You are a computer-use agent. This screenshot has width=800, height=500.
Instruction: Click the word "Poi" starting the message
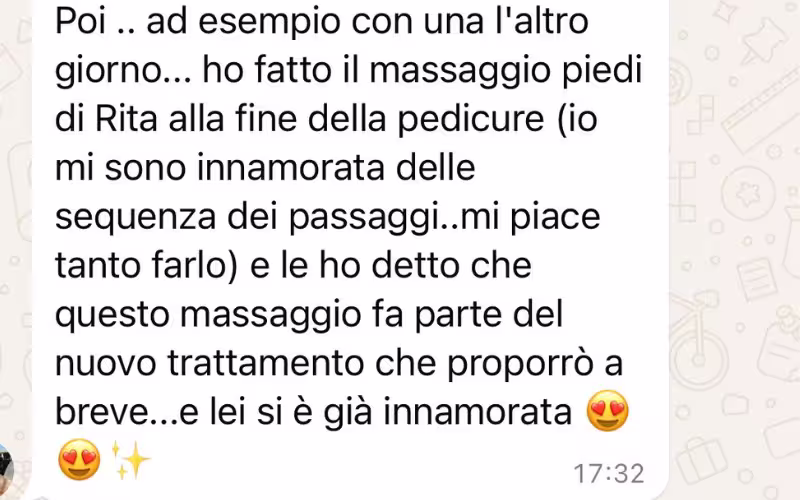coord(79,21)
